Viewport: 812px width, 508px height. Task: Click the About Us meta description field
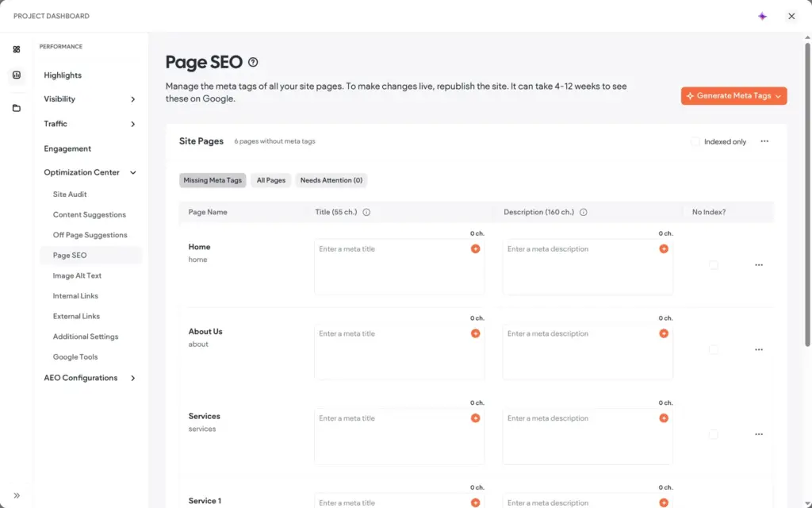click(588, 352)
